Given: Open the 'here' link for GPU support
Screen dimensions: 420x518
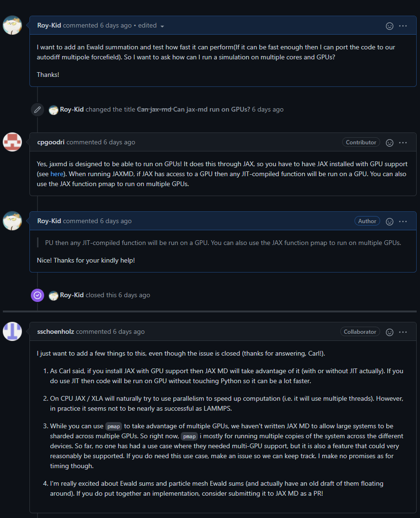Looking at the screenshot, I should [56, 174].
